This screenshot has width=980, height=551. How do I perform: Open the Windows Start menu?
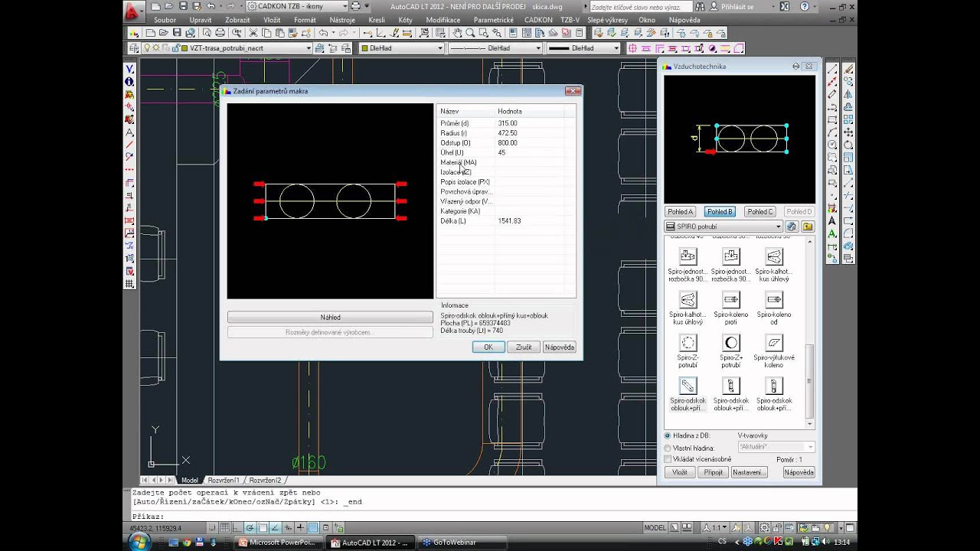[139, 543]
